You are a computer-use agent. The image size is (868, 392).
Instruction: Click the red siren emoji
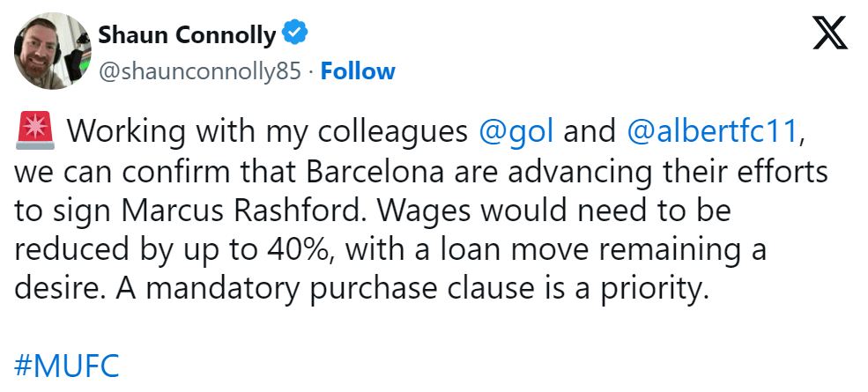click(x=36, y=130)
